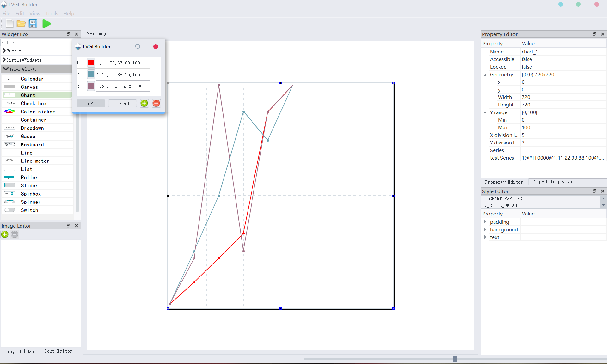Screen dimensions: 607x364
Task: Confirm series changes with OK
Action: (x=90, y=103)
